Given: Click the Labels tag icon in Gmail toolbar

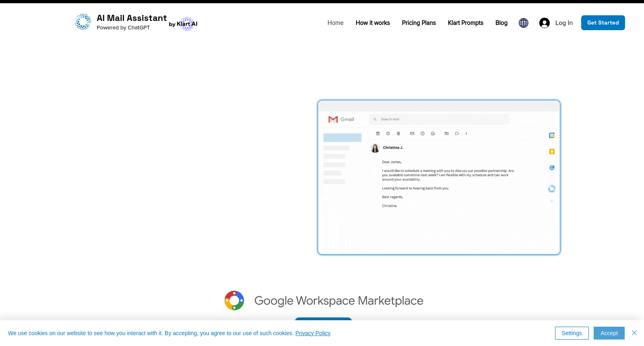Looking at the screenshot, I should point(457,134).
